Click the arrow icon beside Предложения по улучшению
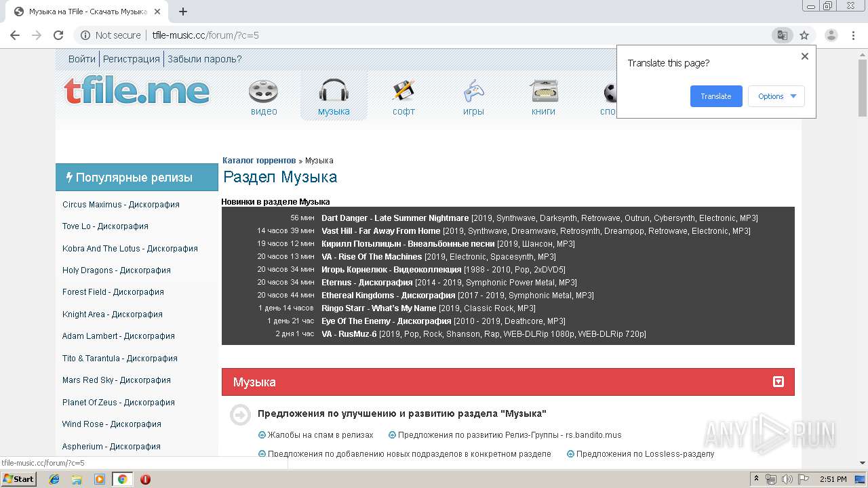The height and width of the screenshot is (488, 868). click(240, 414)
